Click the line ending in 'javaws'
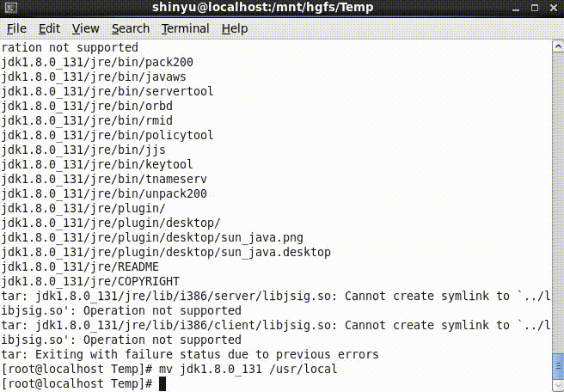Viewport: 564px width, 392px height. [x=94, y=77]
